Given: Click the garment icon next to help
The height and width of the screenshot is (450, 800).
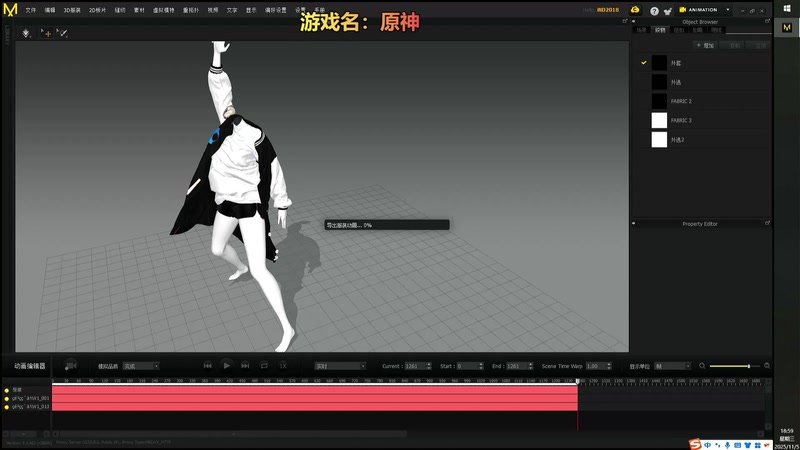Looking at the screenshot, I should [x=667, y=11].
